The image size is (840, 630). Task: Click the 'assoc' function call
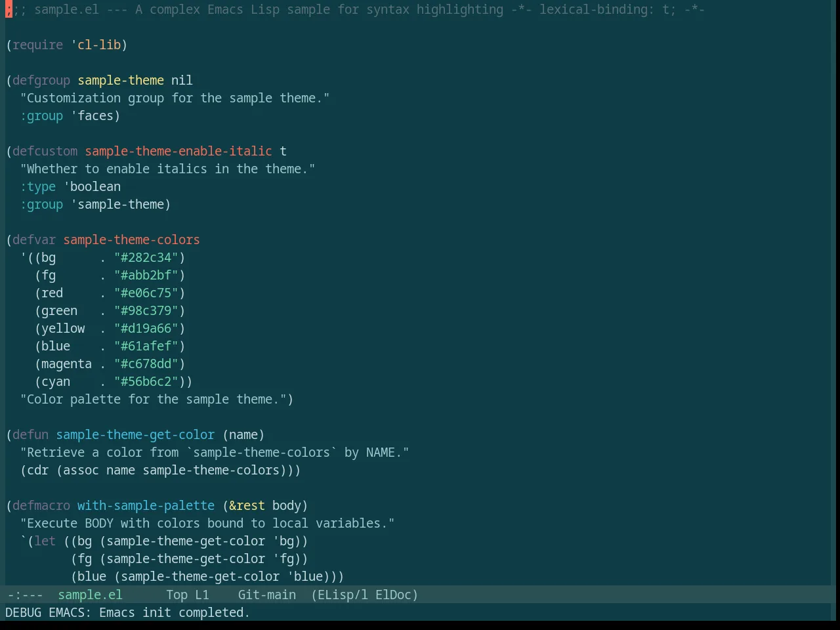point(81,470)
